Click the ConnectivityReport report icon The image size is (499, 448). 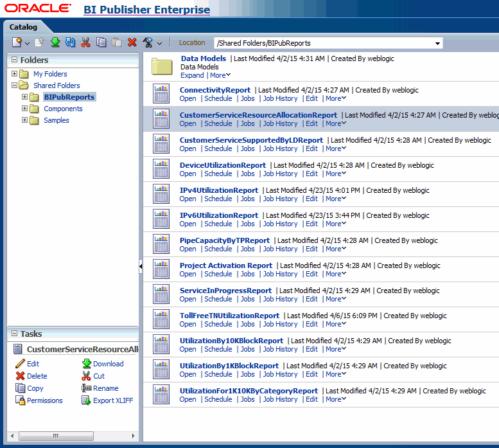pos(161,93)
